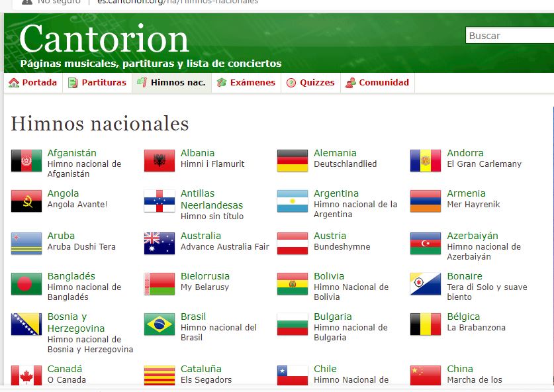554x392 pixels.
Task: Open the Antillas Neerlandesas link
Action: coord(212,199)
